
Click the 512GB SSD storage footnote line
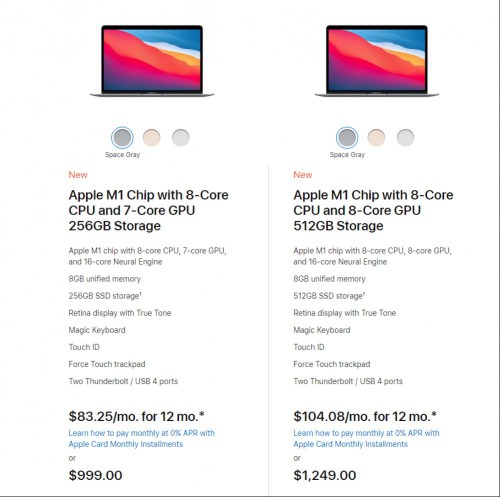(x=329, y=296)
